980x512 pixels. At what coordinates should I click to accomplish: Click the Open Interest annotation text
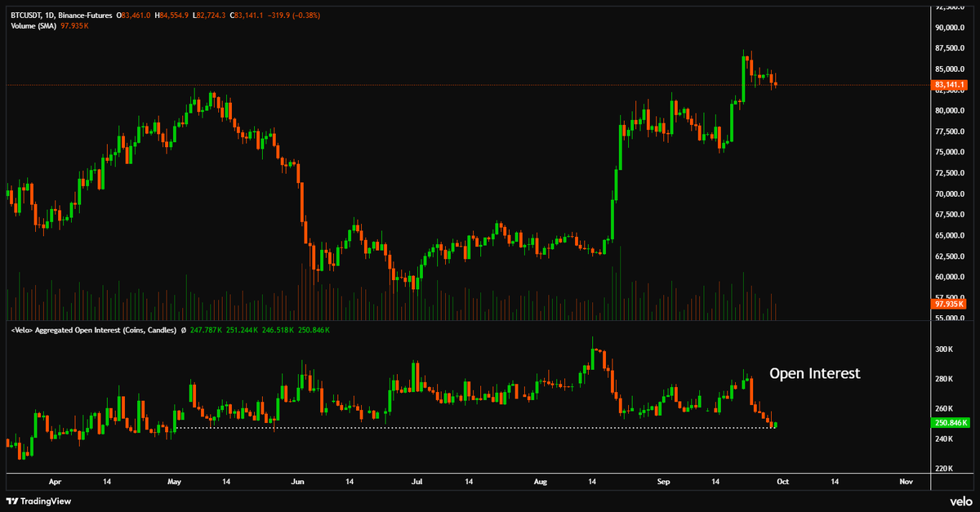pos(814,373)
